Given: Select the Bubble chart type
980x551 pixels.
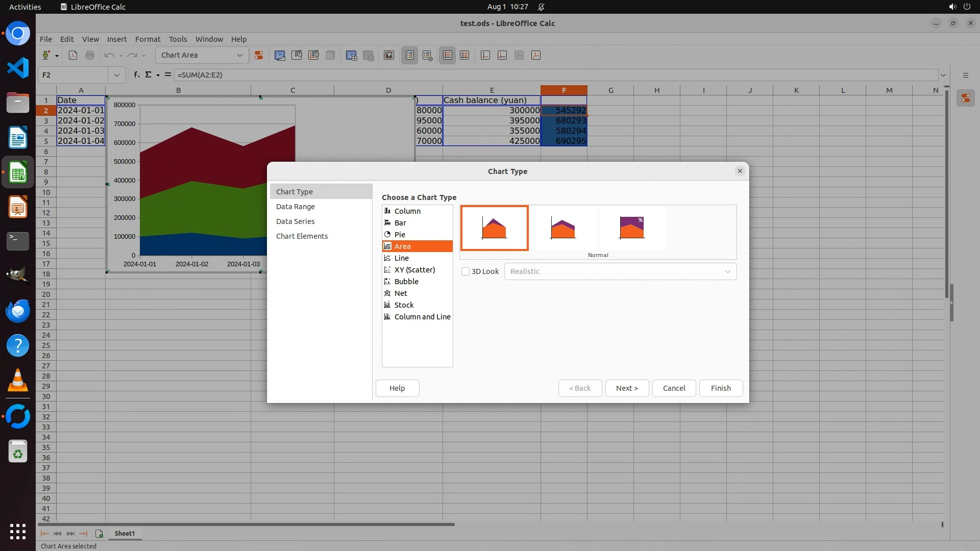Looking at the screenshot, I should point(406,282).
